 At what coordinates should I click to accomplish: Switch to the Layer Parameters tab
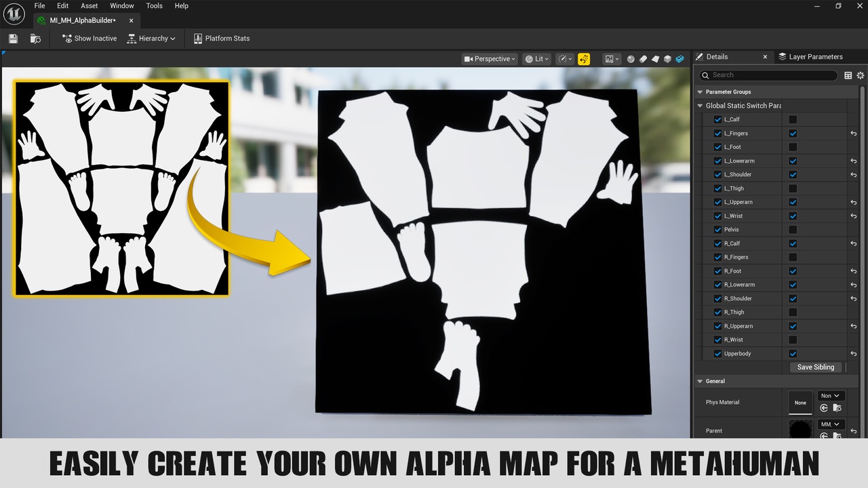click(811, 57)
